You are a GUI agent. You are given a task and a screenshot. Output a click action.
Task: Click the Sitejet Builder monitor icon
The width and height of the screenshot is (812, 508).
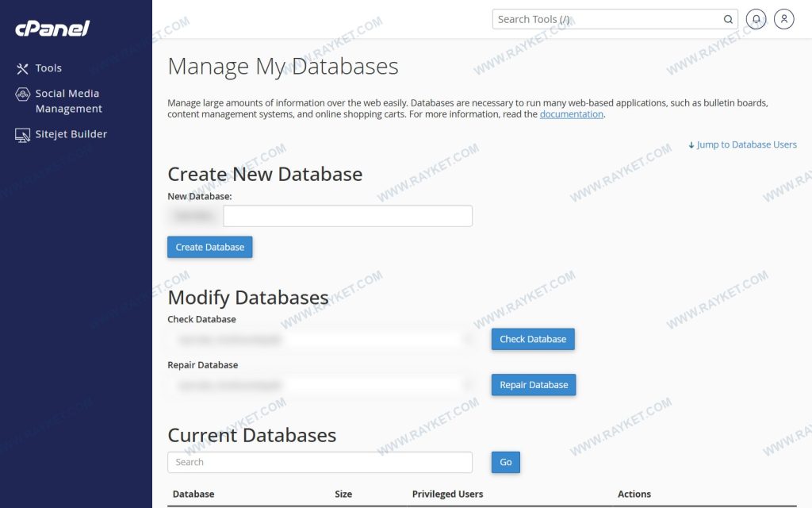point(22,135)
